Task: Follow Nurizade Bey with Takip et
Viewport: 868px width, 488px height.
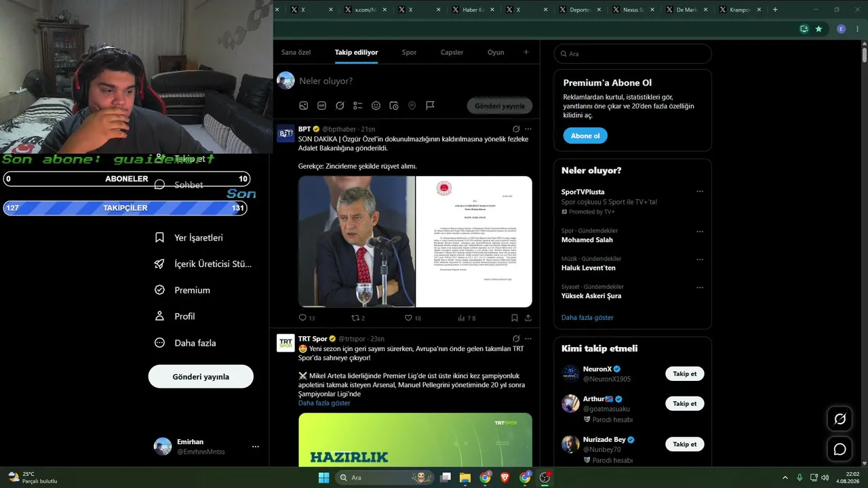Action: coord(685,445)
